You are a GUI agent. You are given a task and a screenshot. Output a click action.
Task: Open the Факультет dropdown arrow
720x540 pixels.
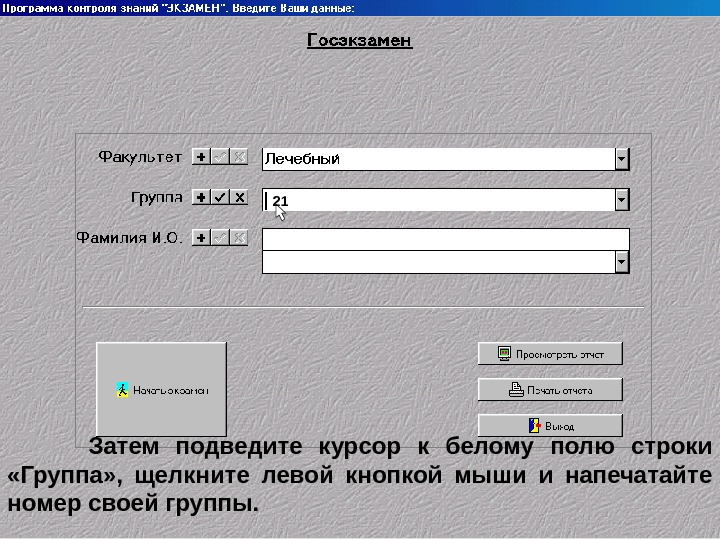[x=622, y=159]
